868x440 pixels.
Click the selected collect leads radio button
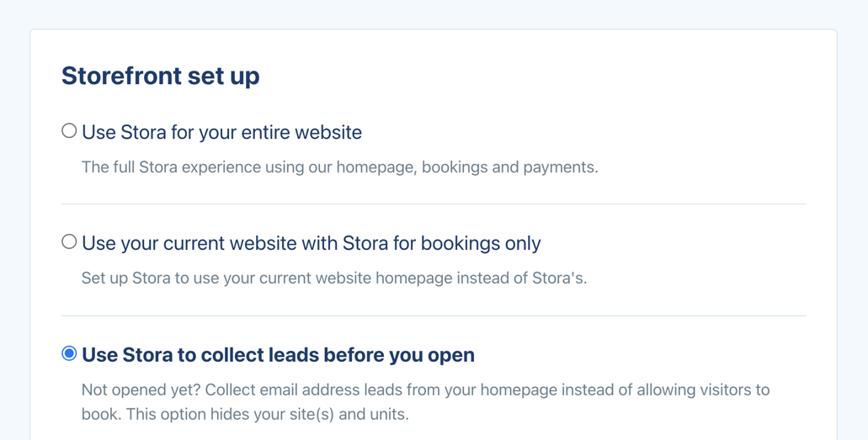coord(69,353)
